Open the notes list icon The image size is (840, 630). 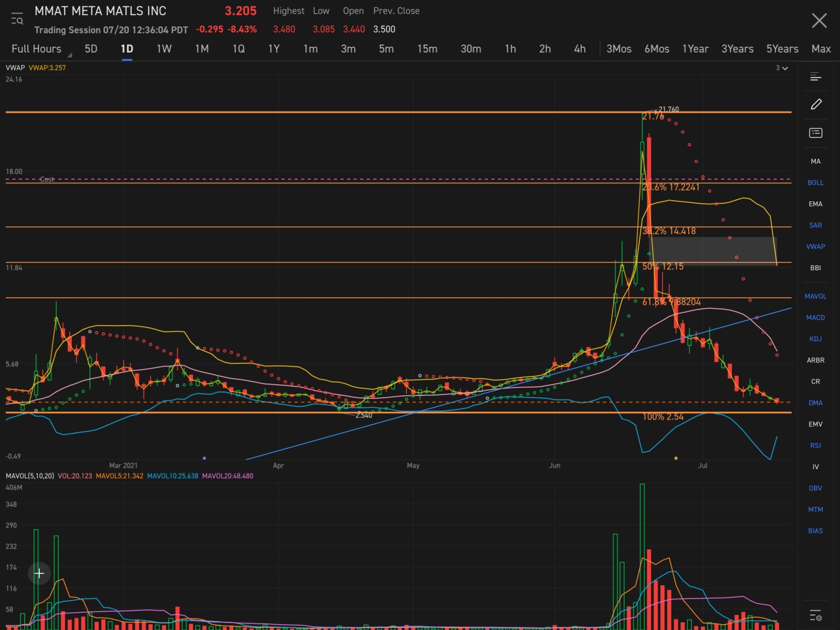[816, 132]
